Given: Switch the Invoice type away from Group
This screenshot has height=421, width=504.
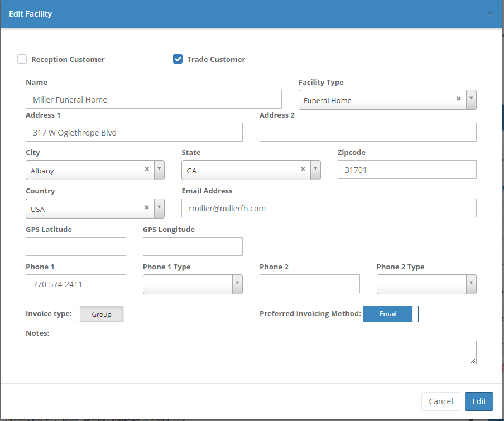Looking at the screenshot, I should (x=99, y=314).
